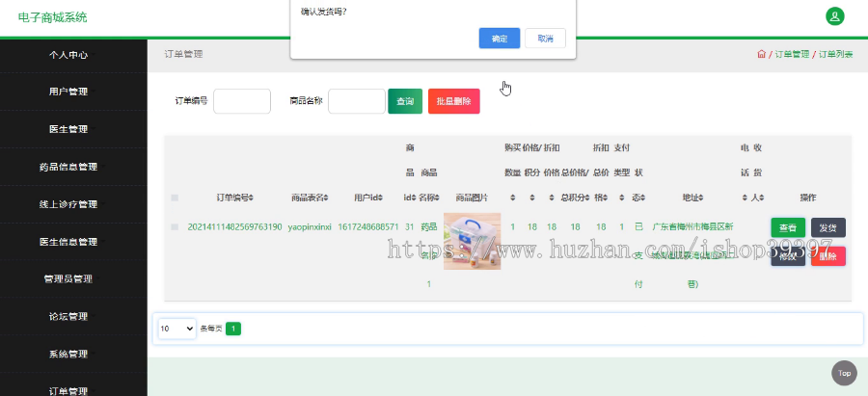868x396 pixels.
Task: Click user id cell 1617248688571
Action: point(368,226)
